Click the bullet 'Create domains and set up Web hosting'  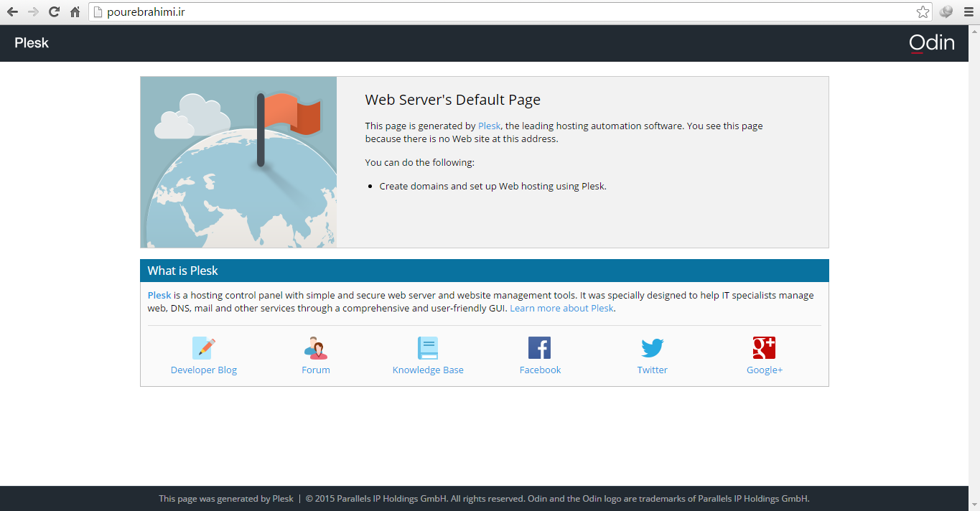(x=493, y=186)
